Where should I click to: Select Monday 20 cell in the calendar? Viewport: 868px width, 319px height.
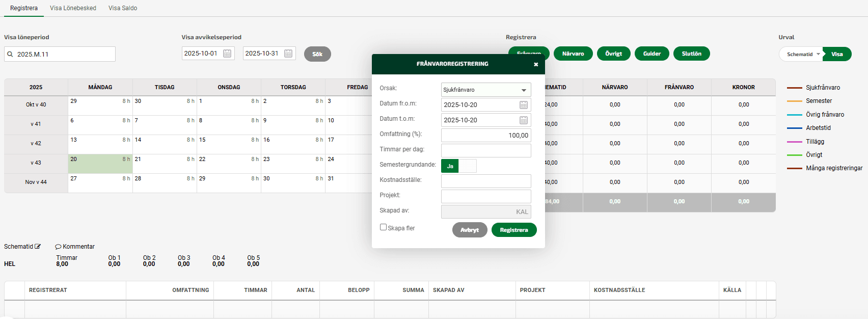100,164
